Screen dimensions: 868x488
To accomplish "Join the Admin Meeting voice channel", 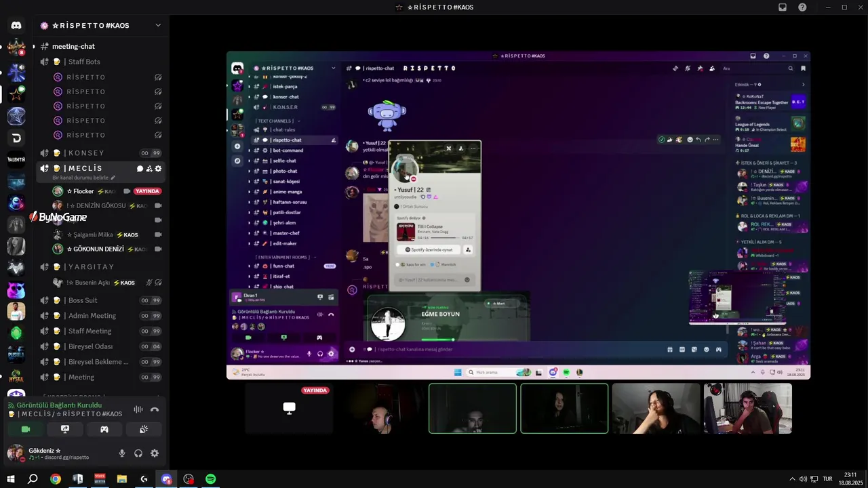I will click(102, 316).
